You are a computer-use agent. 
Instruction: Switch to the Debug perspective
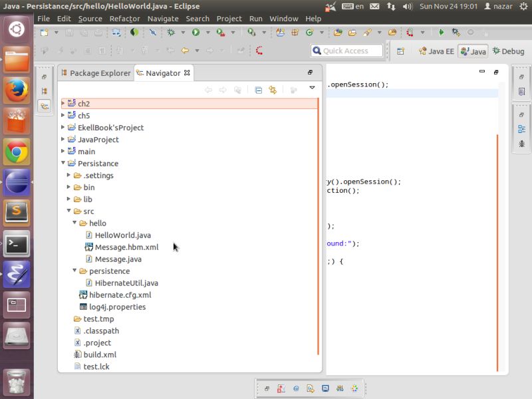[508, 51]
